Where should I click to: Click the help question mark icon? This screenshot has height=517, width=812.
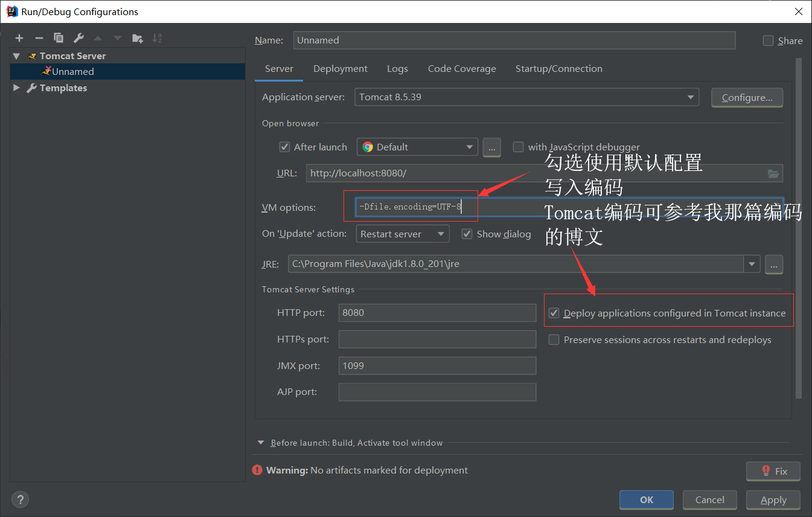click(20, 499)
